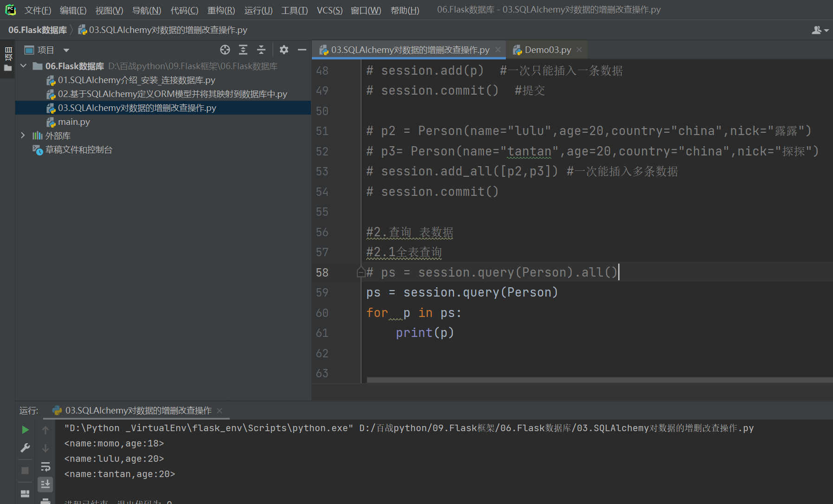Viewport: 833px width, 504px height.
Task: Click '# session.add_all([p2,p3])' comment line
Action: tap(522, 172)
